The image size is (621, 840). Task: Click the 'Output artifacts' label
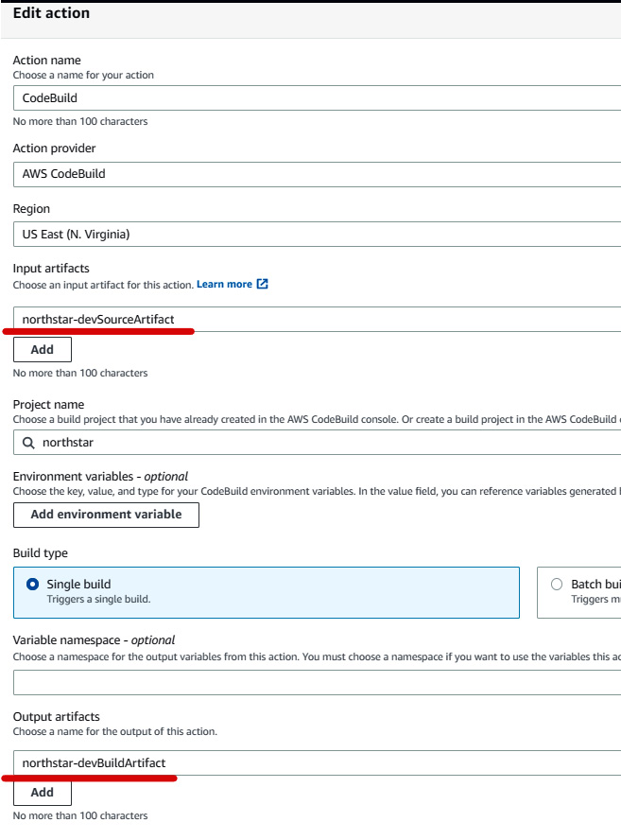[x=56, y=717]
